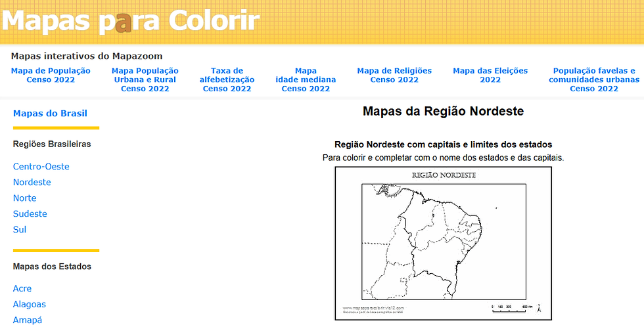
Task: Open the Amapá state map link
Action: coord(28,320)
